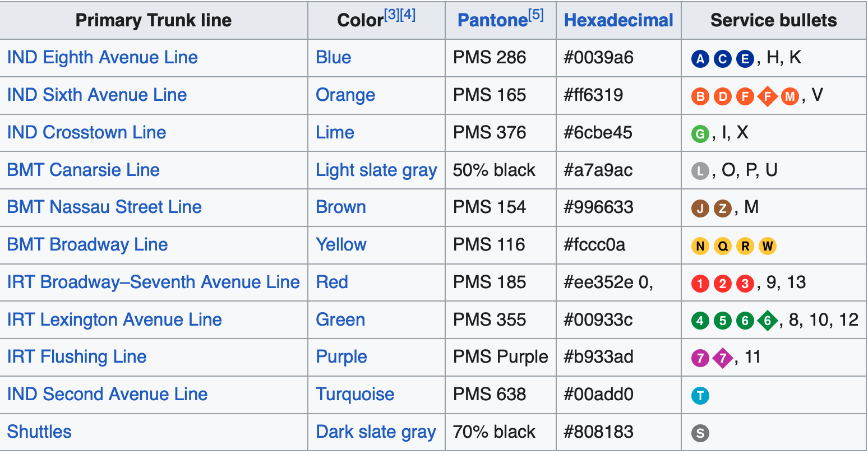Click the red 2 service bullet
The image size is (868, 454).
pos(723,284)
